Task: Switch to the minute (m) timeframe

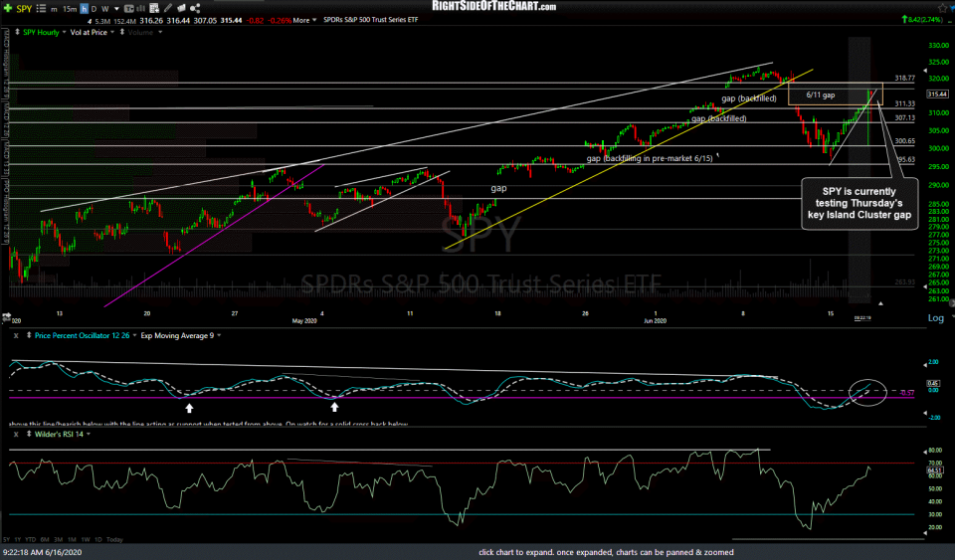Action: pos(54,9)
